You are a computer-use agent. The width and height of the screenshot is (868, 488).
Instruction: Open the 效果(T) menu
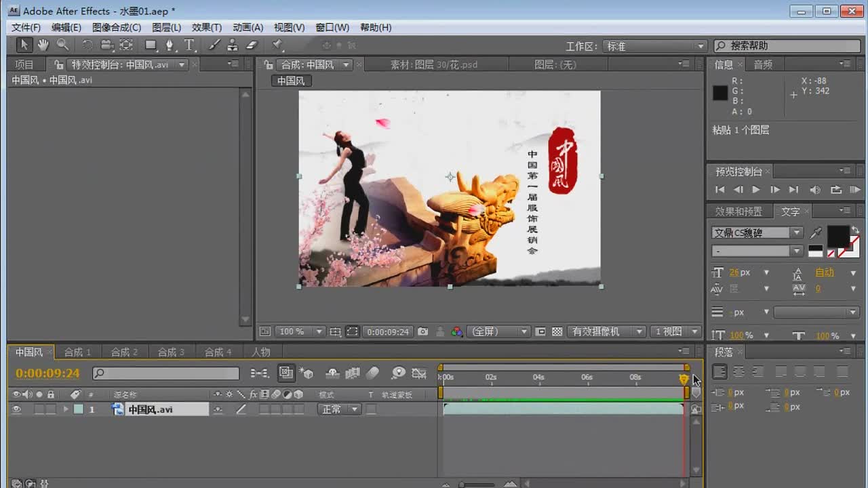(x=207, y=27)
